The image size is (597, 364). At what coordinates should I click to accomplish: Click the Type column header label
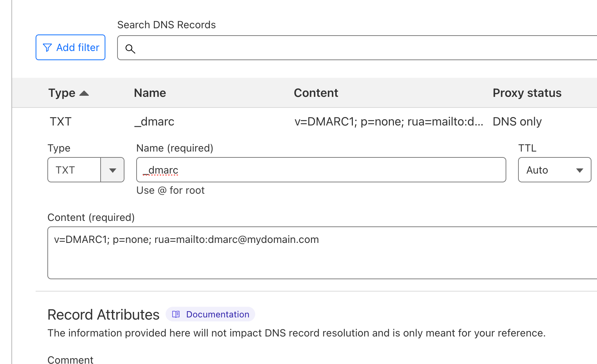(x=62, y=93)
